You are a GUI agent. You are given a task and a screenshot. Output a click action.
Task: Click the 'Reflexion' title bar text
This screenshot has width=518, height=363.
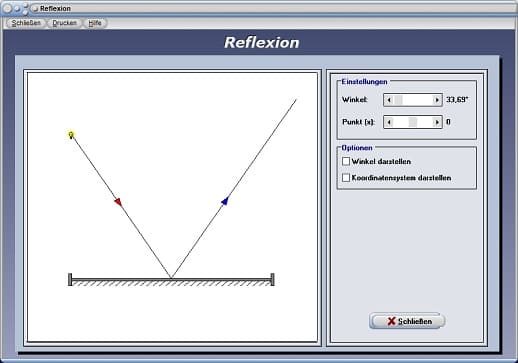pos(55,8)
